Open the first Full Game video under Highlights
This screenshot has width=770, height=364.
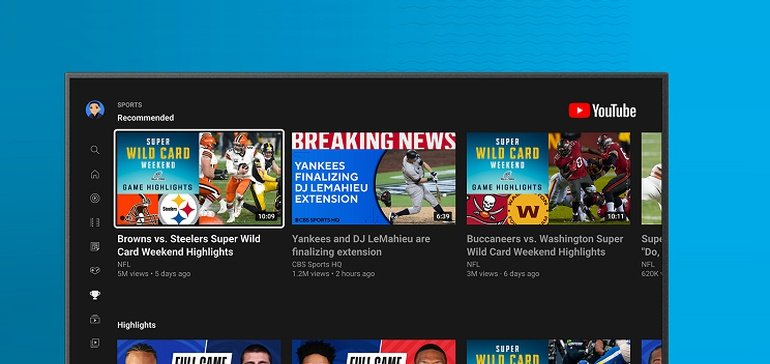[x=199, y=352]
